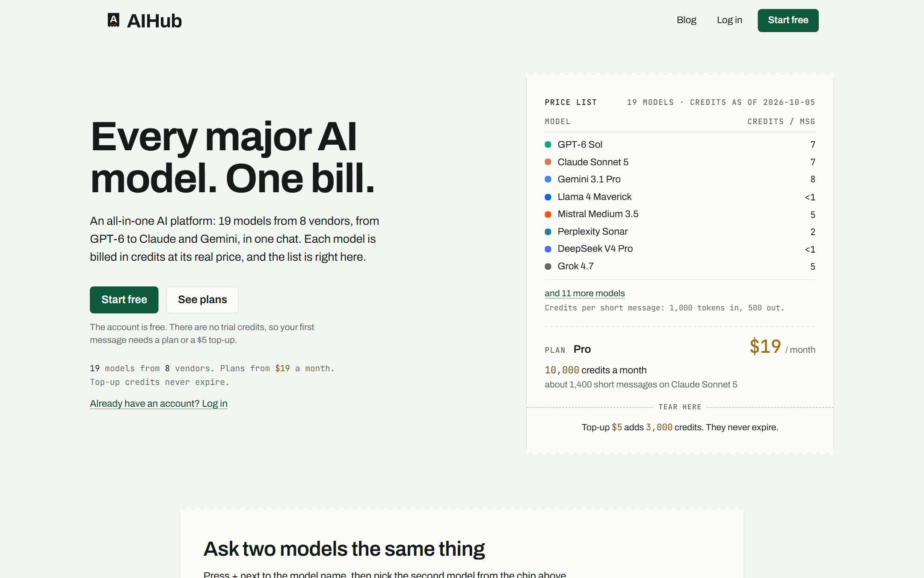
Task: Open Log in from the header
Action: pos(729,20)
